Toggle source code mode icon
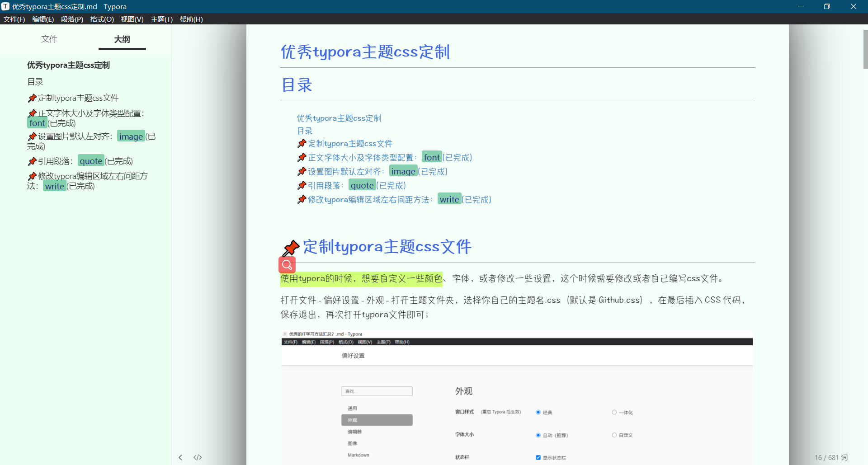868x465 pixels. [198, 457]
